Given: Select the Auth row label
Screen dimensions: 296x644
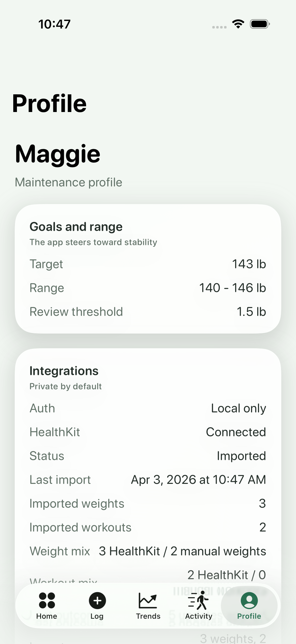Looking at the screenshot, I should click(x=42, y=408).
